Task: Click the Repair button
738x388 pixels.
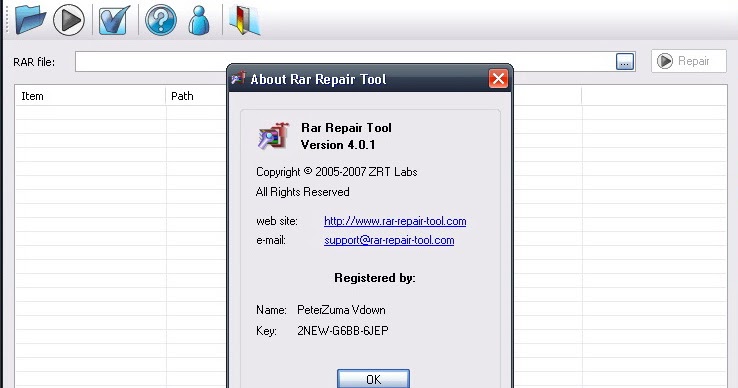Action: (x=689, y=61)
